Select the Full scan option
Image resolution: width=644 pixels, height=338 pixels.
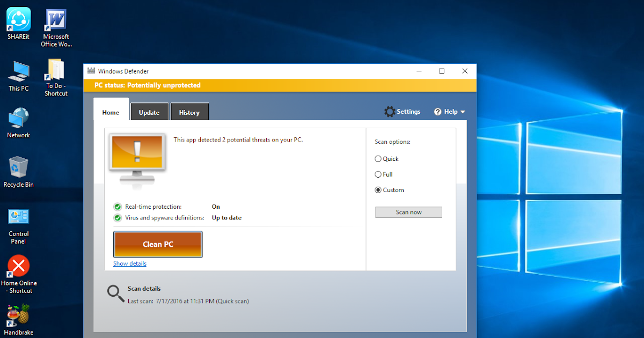click(384, 174)
